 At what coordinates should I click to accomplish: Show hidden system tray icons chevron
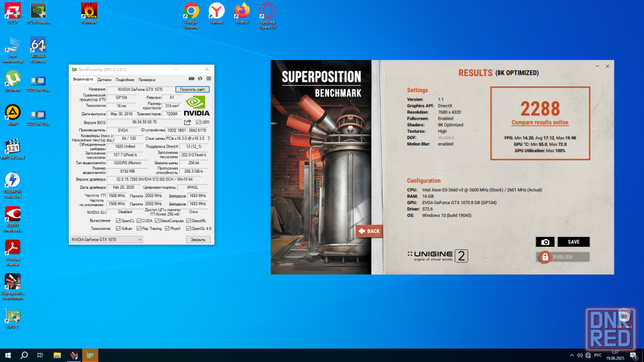pos(572,356)
